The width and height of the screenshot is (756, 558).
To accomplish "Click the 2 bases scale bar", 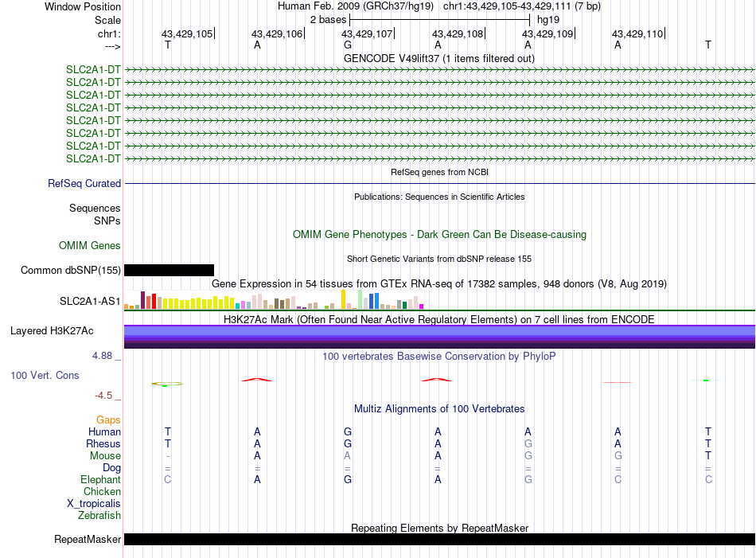I will pyautogui.click(x=439, y=20).
